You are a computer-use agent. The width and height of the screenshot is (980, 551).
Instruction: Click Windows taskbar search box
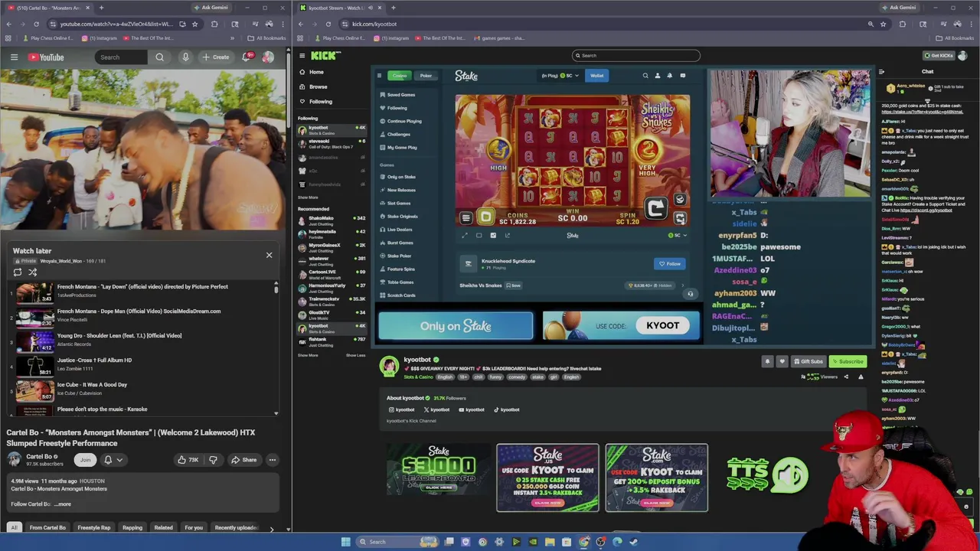397,542
